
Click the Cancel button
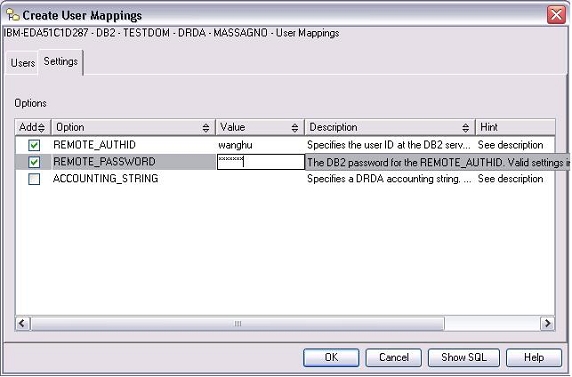[x=394, y=357]
